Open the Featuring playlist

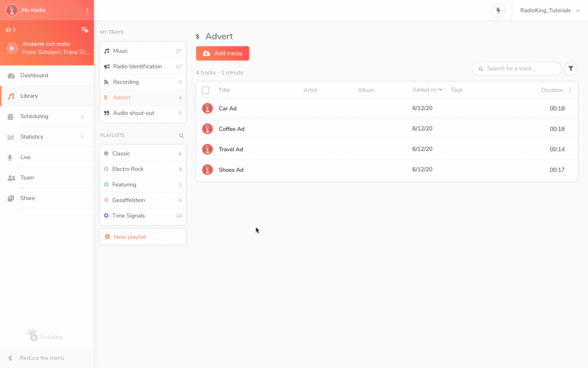click(143, 185)
